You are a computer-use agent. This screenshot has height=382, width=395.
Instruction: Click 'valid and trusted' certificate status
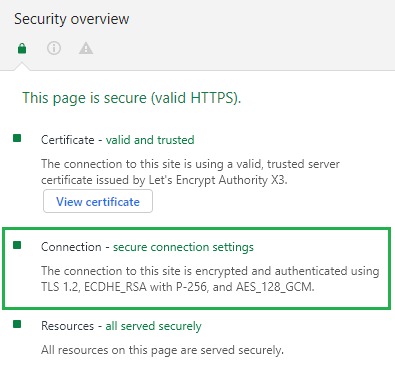pos(150,140)
